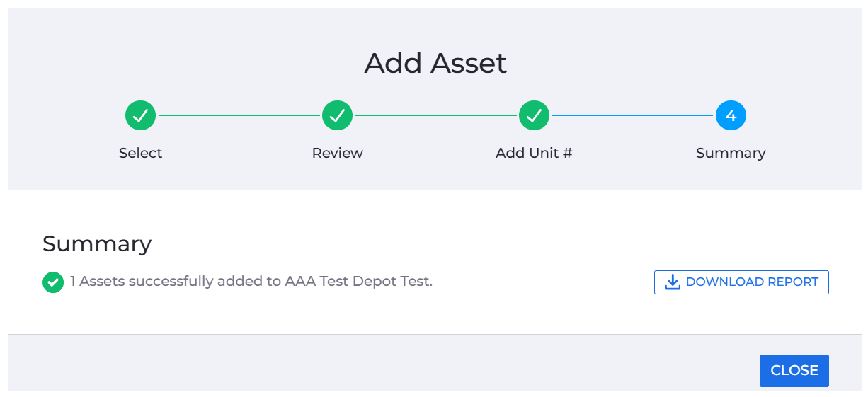Open the Add Unit # step label

534,153
